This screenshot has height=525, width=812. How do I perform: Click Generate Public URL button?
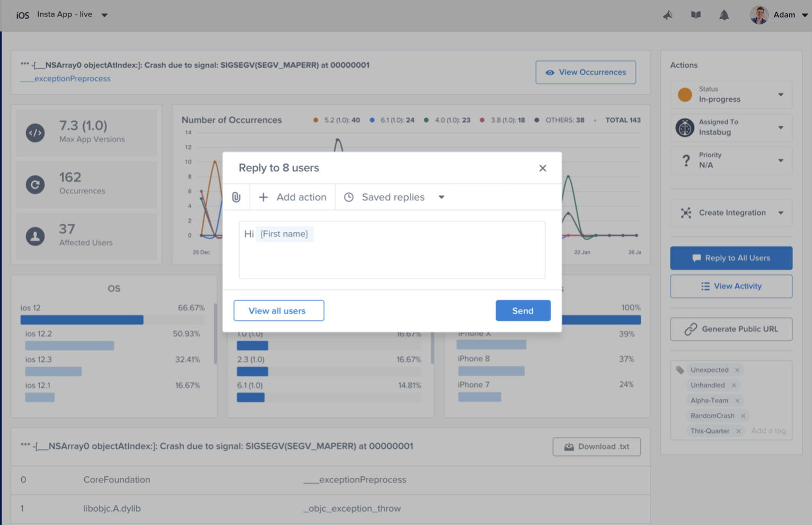(731, 329)
